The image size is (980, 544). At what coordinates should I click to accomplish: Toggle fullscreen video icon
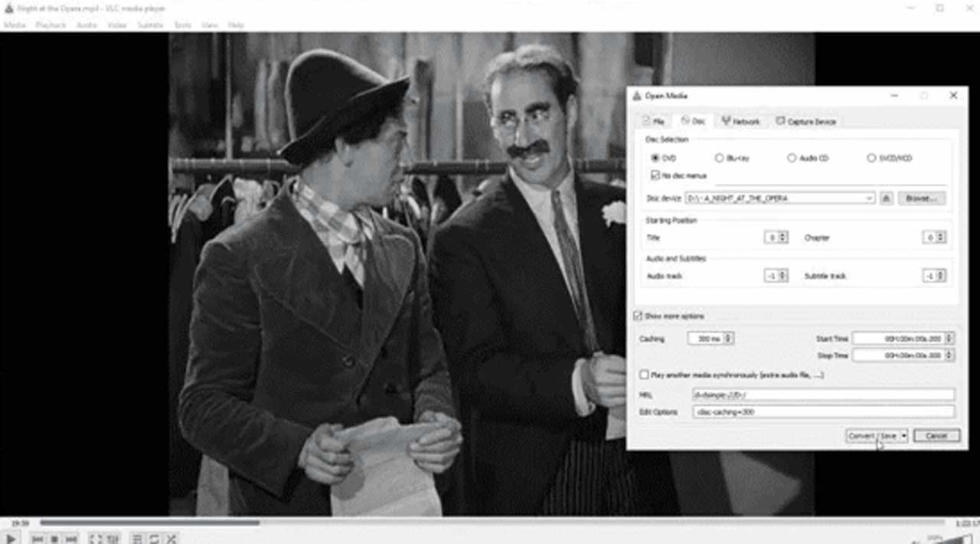tap(96, 539)
